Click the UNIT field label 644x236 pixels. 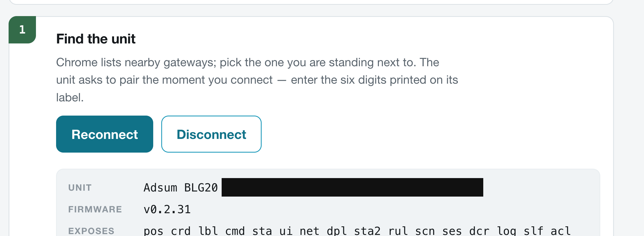pyautogui.click(x=80, y=187)
